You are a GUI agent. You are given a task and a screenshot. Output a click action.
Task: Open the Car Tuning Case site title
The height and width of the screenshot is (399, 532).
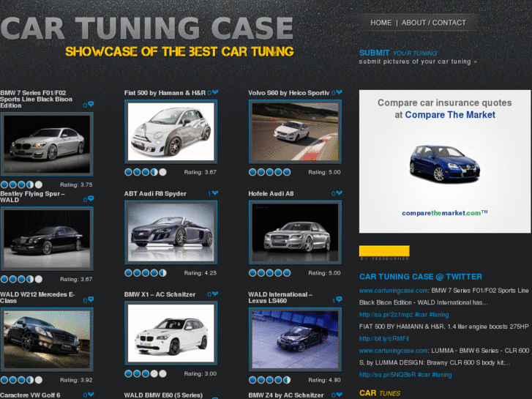click(147, 28)
